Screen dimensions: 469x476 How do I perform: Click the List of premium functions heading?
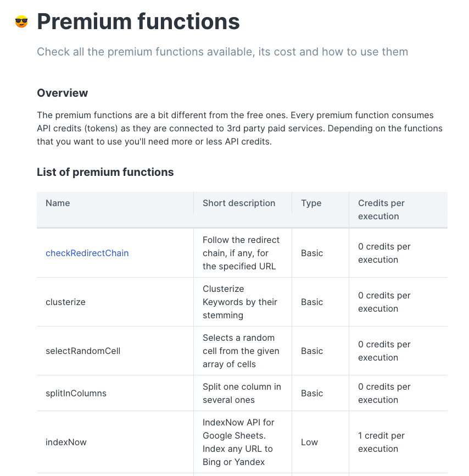[x=105, y=172]
